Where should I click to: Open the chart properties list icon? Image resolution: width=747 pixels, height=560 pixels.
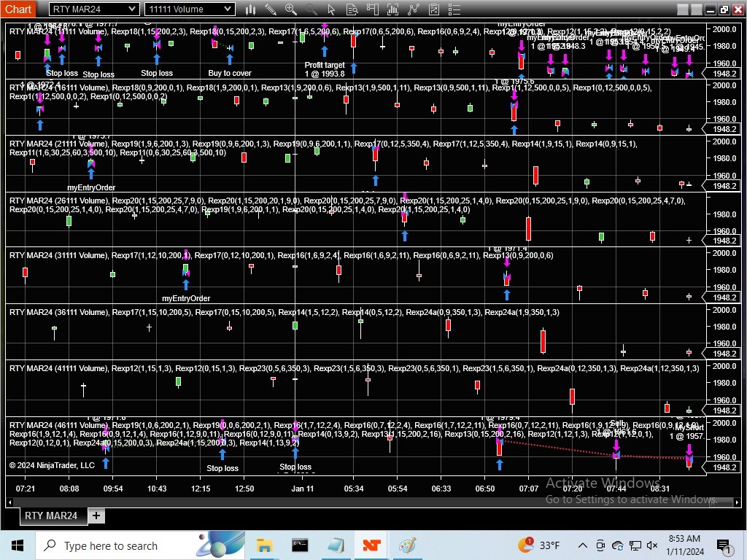tap(454, 9)
